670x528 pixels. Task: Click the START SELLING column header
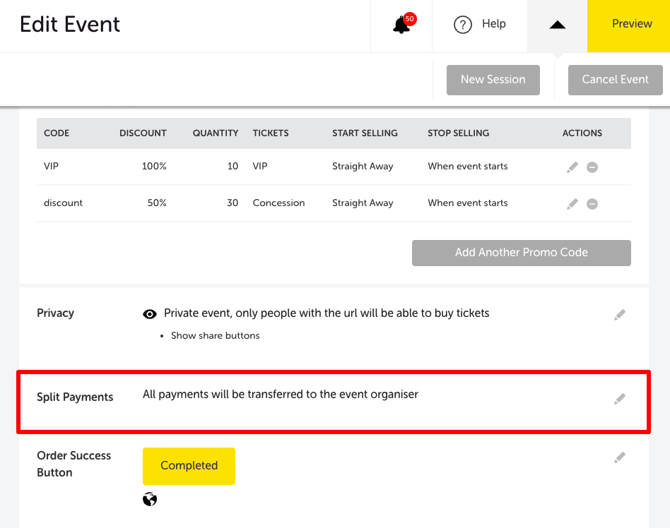click(x=365, y=133)
